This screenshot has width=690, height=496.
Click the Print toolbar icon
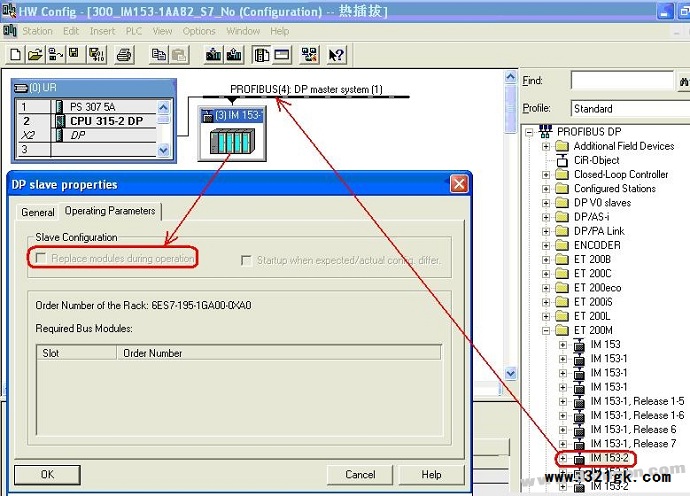(x=125, y=55)
